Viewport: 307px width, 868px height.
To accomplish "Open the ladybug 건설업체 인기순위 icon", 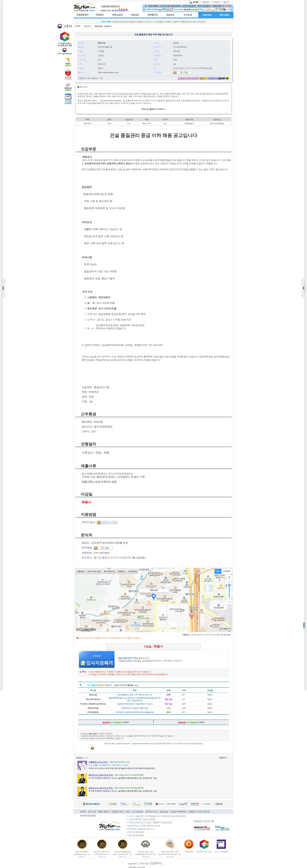I will 68,74.
